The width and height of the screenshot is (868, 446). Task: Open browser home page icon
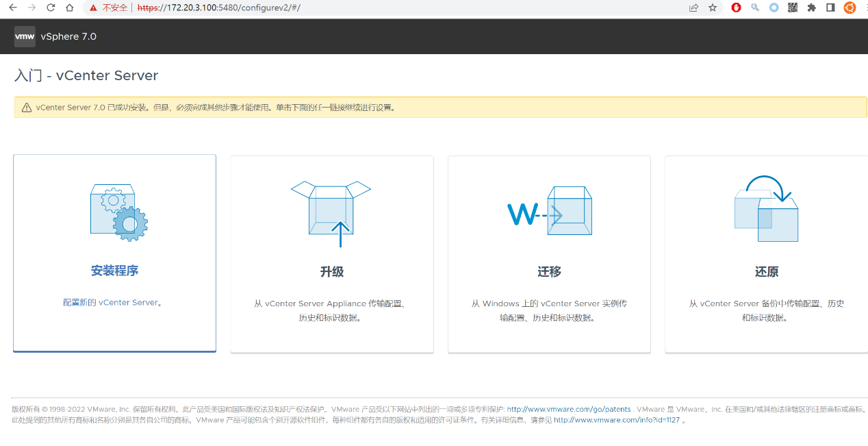point(69,8)
